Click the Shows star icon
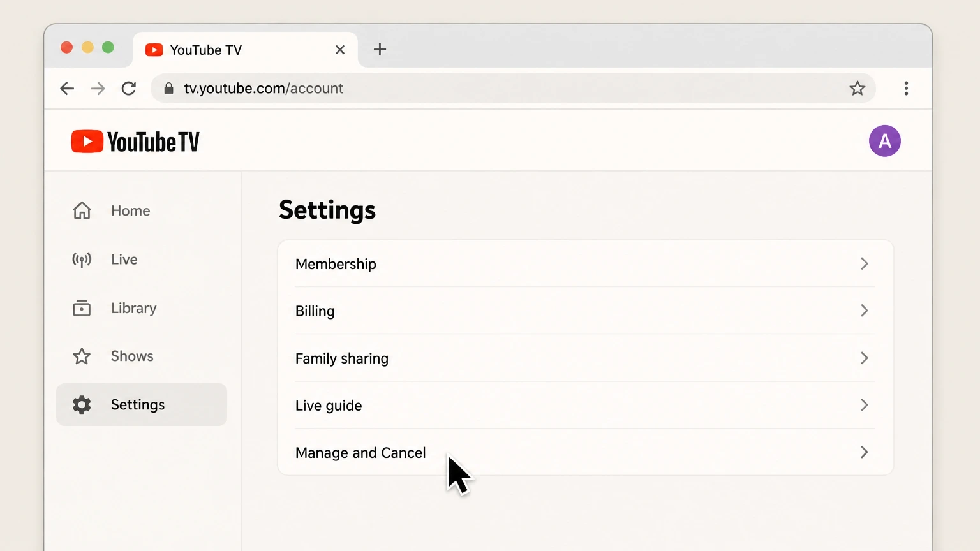This screenshot has width=980, height=551. [82, 356]
